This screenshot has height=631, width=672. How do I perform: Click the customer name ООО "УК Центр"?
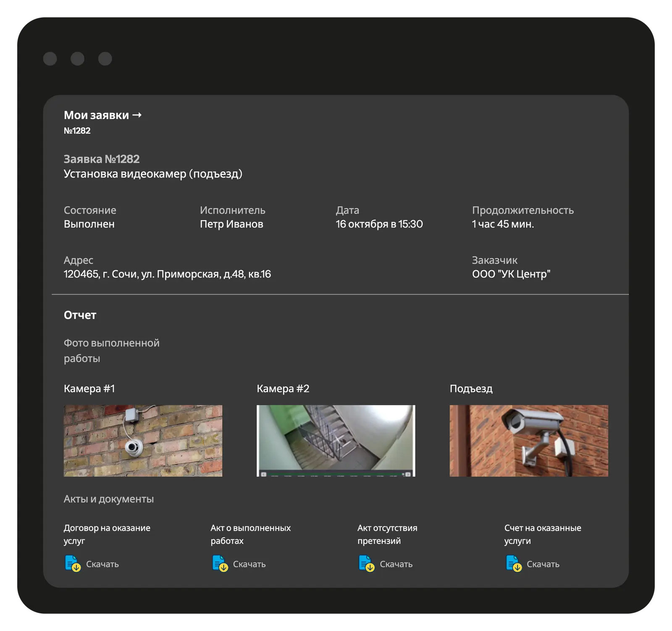pos(511,274)
